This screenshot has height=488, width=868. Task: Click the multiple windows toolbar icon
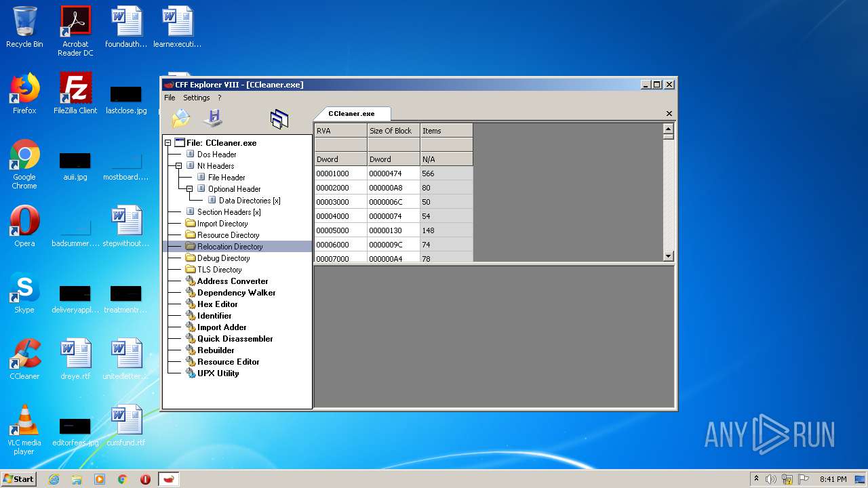click(x=279, y=119)
